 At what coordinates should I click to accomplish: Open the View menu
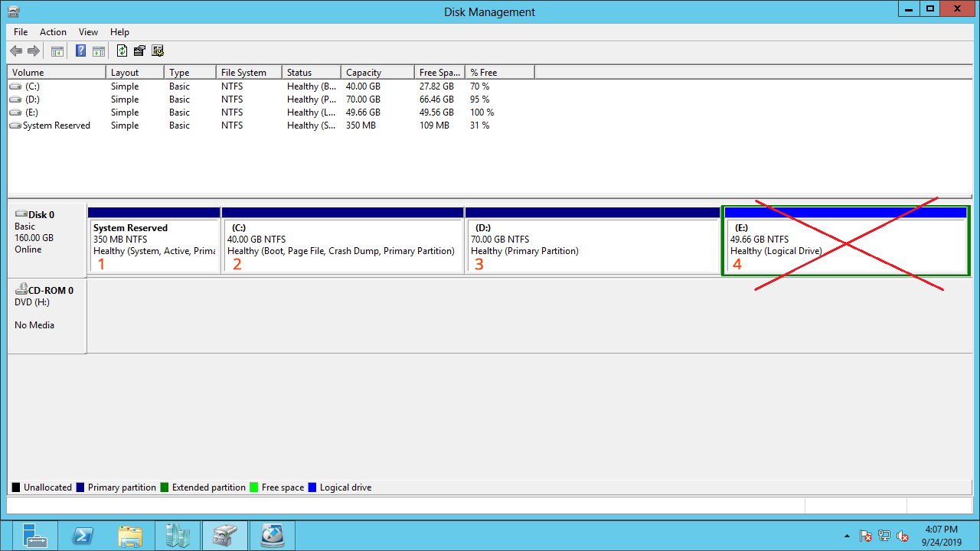point(88,32)
